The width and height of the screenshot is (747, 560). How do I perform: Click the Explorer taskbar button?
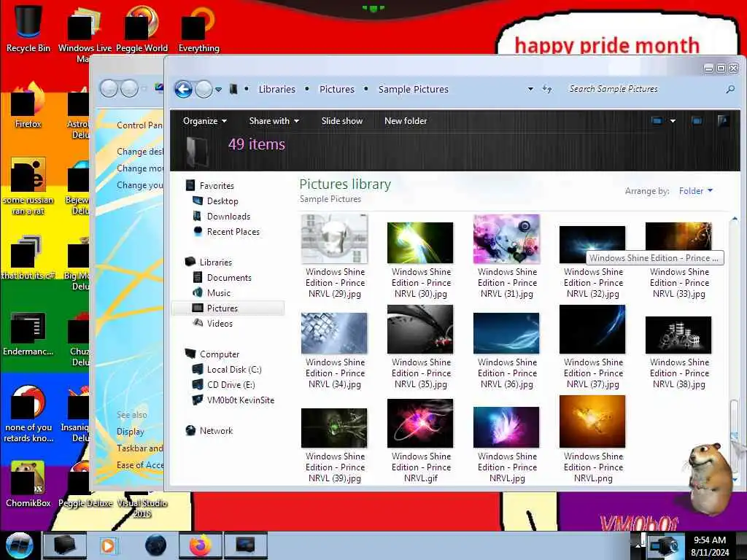tap(65, 545)
